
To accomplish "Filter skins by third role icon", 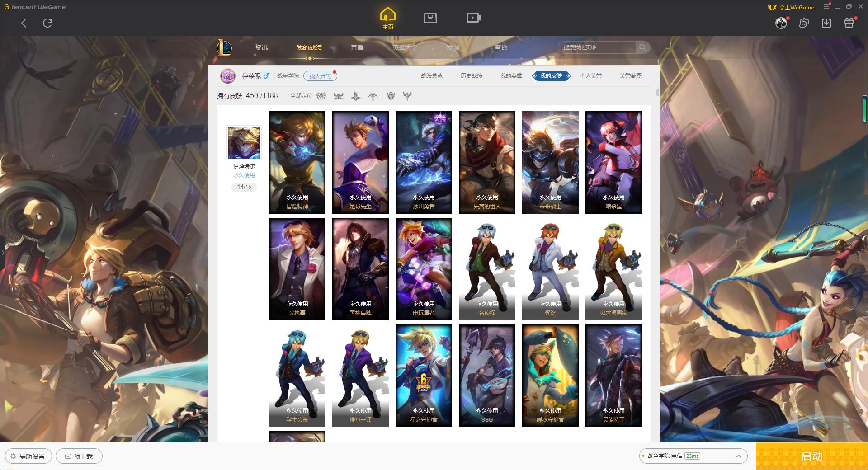I will (x=356, y=96).
